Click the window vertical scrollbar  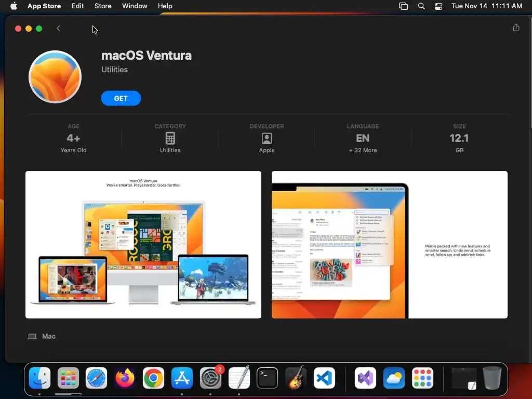(x=530, y=73)
